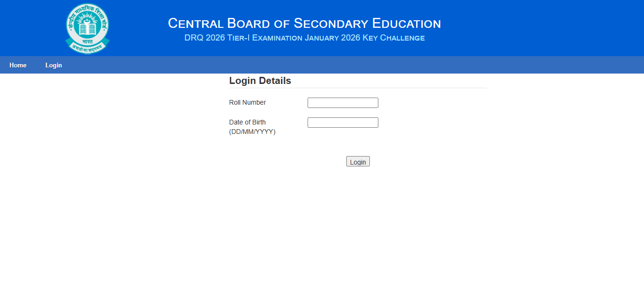Select the Login item in the navigation bar
This screenshot has width=644, height=281.
click(x=53, y=65)
